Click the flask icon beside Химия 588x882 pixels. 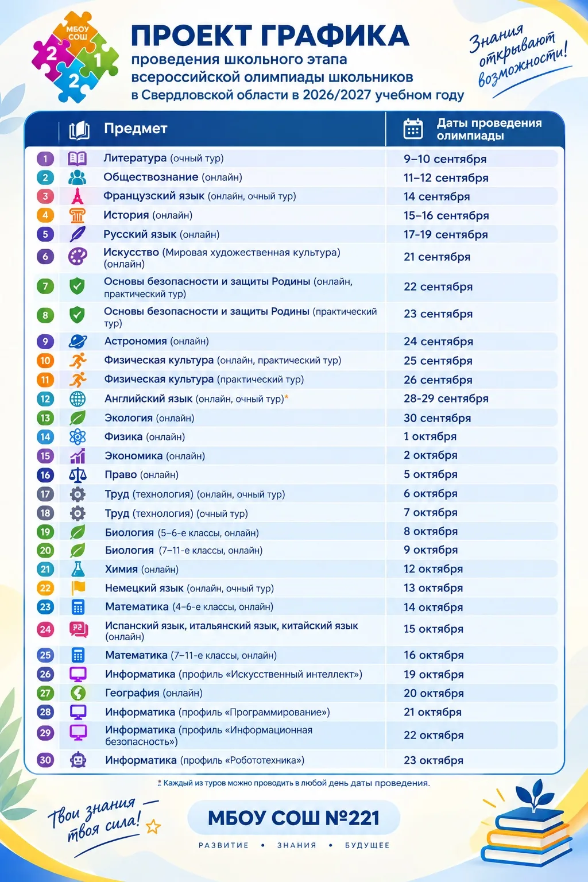click(x=78, y=569)
